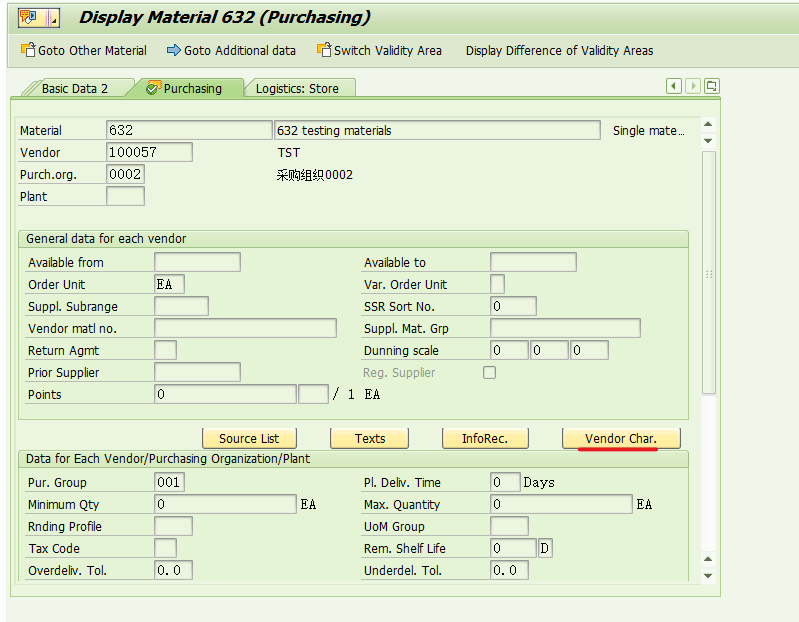Viewport: 799px width, 622px height.
Task: Click the Rnding Profile field
Action: [173, 526]
